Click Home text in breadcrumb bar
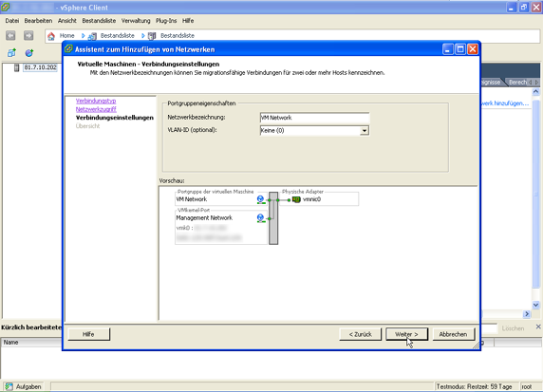 66,36
